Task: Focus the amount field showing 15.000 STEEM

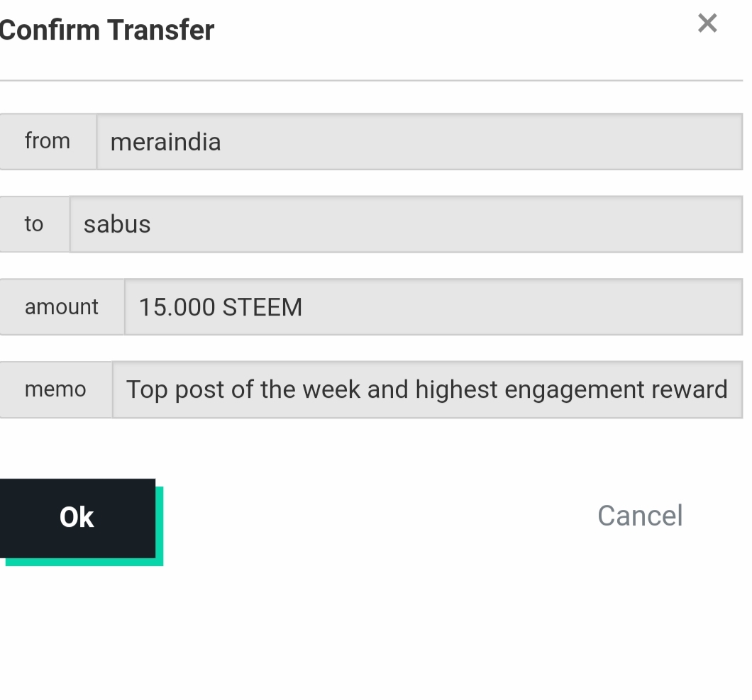Action: 433,307
